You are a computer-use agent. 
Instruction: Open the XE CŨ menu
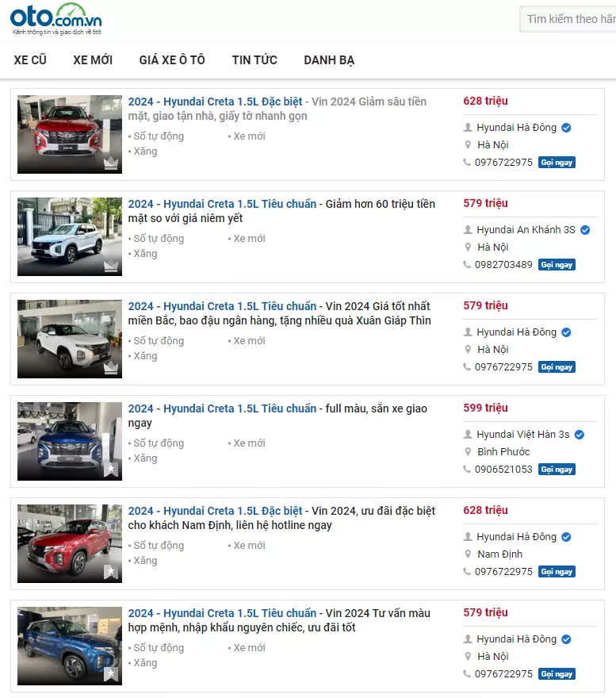30,60
